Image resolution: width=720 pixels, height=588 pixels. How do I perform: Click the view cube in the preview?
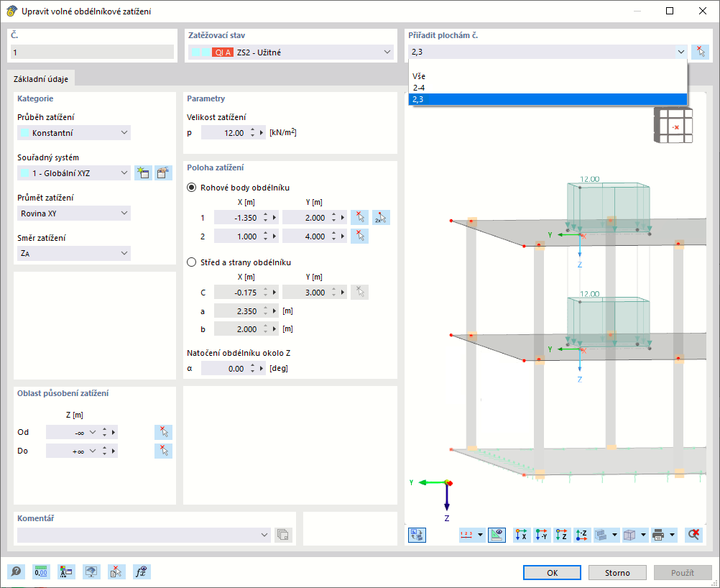[673, 125]
